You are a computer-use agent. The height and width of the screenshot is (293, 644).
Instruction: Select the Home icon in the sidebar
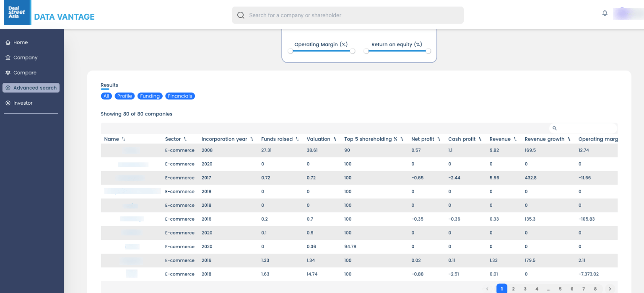point(8,42)
